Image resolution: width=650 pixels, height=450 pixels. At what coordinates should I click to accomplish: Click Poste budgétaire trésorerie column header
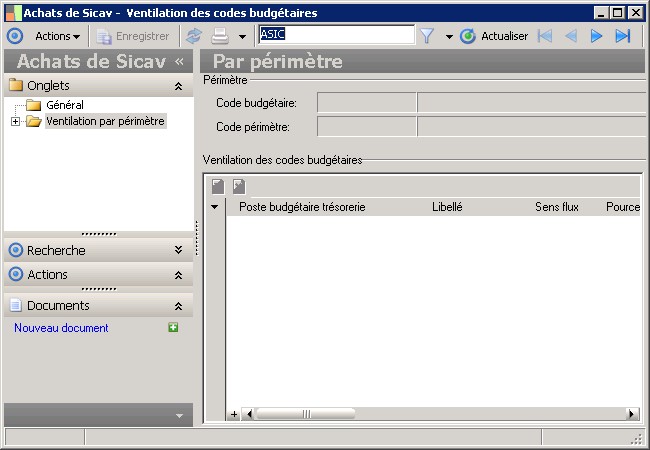pos(302,207)
